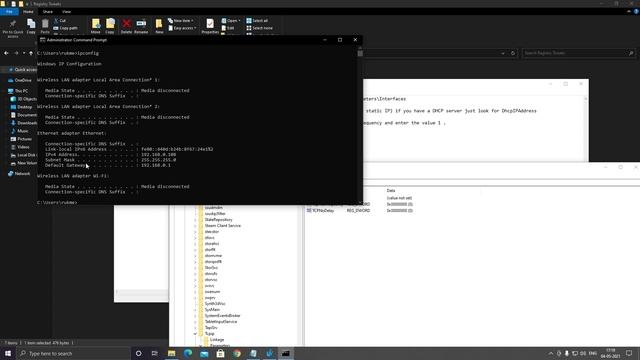Click the Windows Start button
The height and width of the screenshot is (360, 640).
pyautogui.click(x=8, y=353)
